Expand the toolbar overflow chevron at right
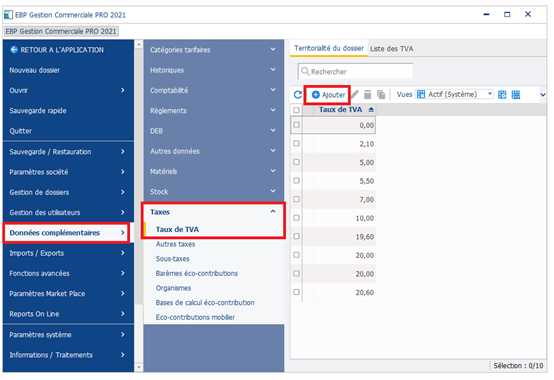The width and height of the screenshot is (554, 380). tap(543, 95)
